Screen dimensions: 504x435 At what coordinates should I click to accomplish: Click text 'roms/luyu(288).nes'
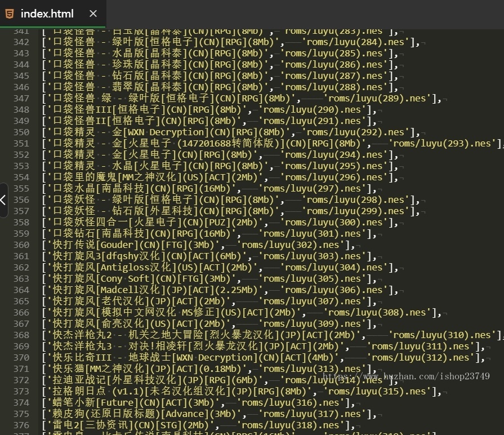pyautogui.click(x=333, y=87)
